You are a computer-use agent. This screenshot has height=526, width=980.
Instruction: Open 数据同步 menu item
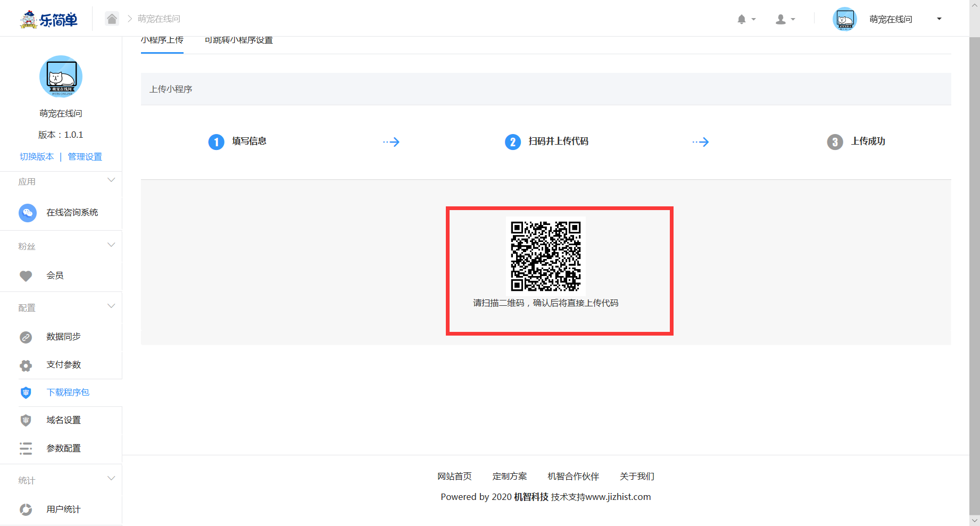(63, 336)
